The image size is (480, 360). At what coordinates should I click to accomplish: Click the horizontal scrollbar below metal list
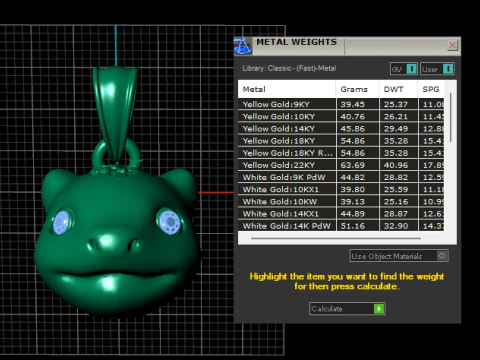point(336,238)
